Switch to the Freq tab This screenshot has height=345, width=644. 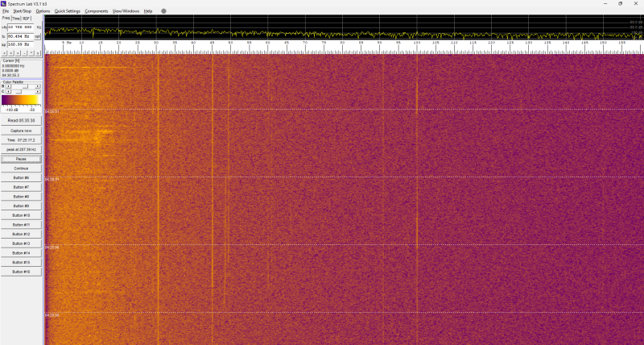pyautogui.click(x=6, y=18)
